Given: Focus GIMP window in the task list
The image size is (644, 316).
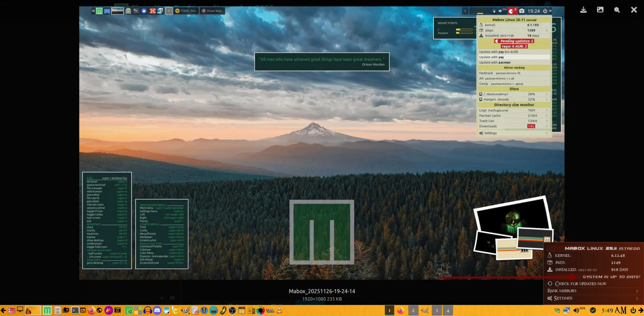Looking at the screenshot, I should tap(425, 311).
